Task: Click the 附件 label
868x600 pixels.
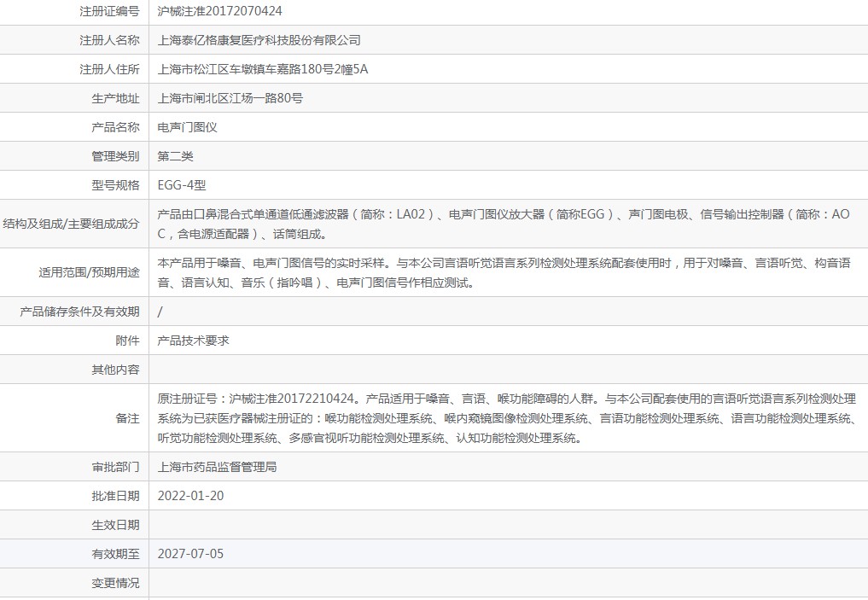Action: 128,341
